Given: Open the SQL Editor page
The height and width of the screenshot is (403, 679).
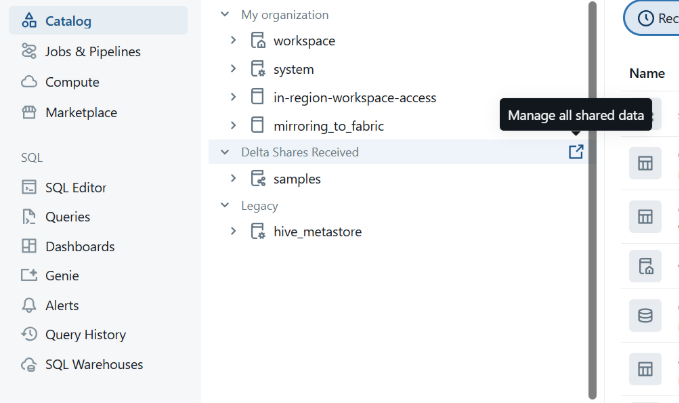Looking at the screenshot, I should [x=76, y=188].
